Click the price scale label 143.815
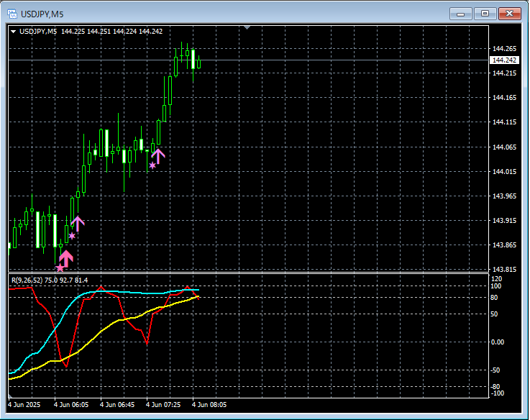Screen dimensions: 530x420 504,270
